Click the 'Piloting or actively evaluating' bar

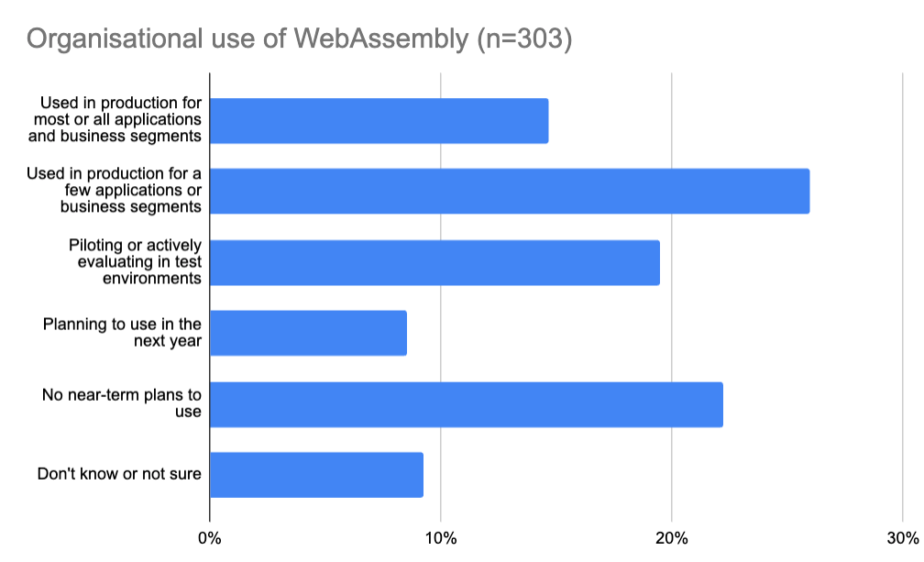pyautogui.click(x=434, y=263)
